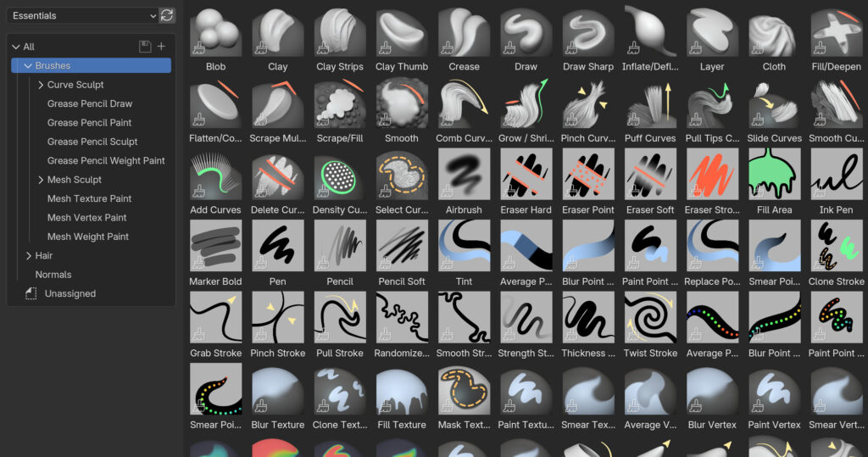
Task: Pick the Randomize Stroke brush
Action: pyautogui.click(x=402, y=318)
